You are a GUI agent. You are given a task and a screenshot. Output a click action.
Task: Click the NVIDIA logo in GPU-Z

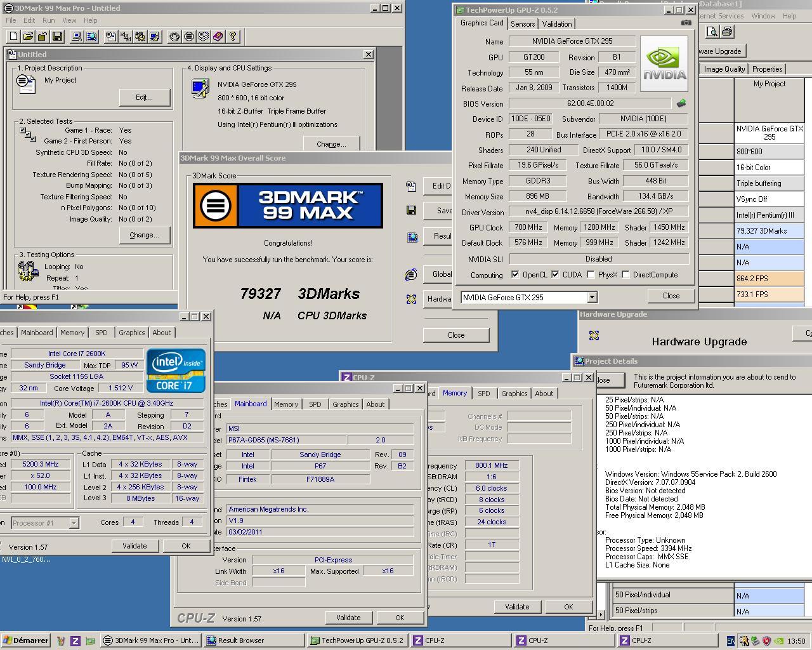click(664, 63)
